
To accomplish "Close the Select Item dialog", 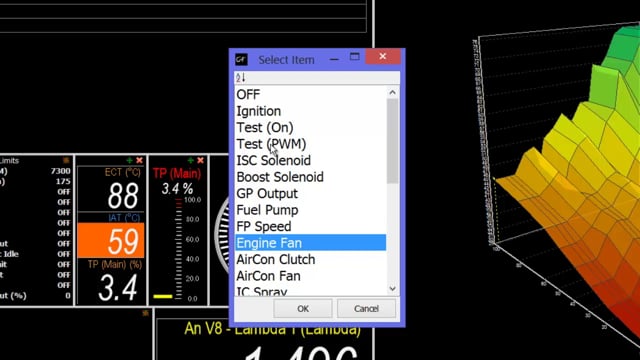I will [382, 56].
